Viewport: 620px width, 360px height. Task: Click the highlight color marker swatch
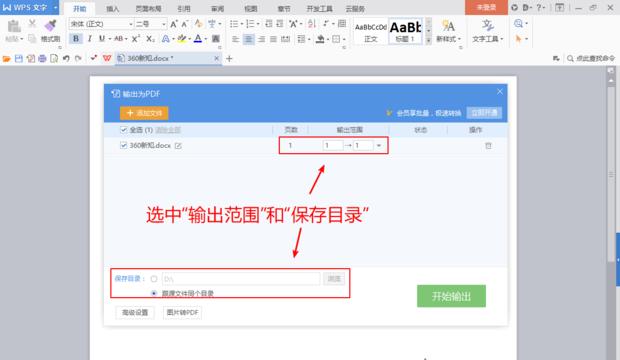click(181, 38)
